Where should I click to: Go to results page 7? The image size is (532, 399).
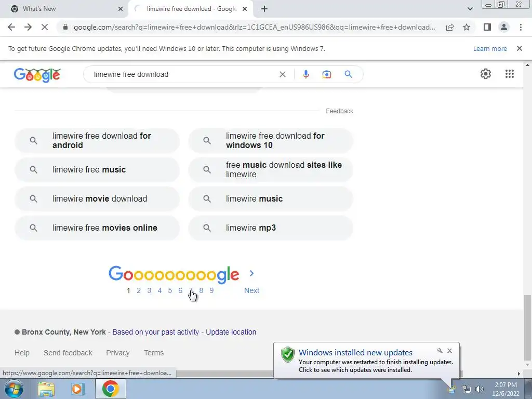[191, 290]
